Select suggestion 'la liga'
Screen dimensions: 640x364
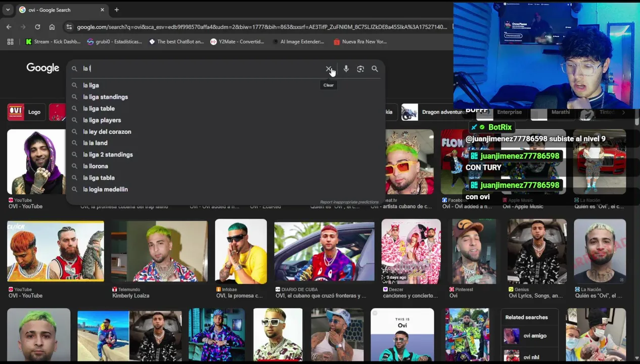tap(225, 85)
